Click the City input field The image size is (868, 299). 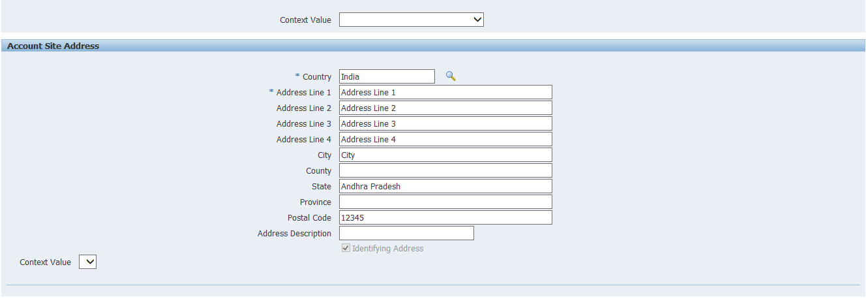click(x=445, y=155)
